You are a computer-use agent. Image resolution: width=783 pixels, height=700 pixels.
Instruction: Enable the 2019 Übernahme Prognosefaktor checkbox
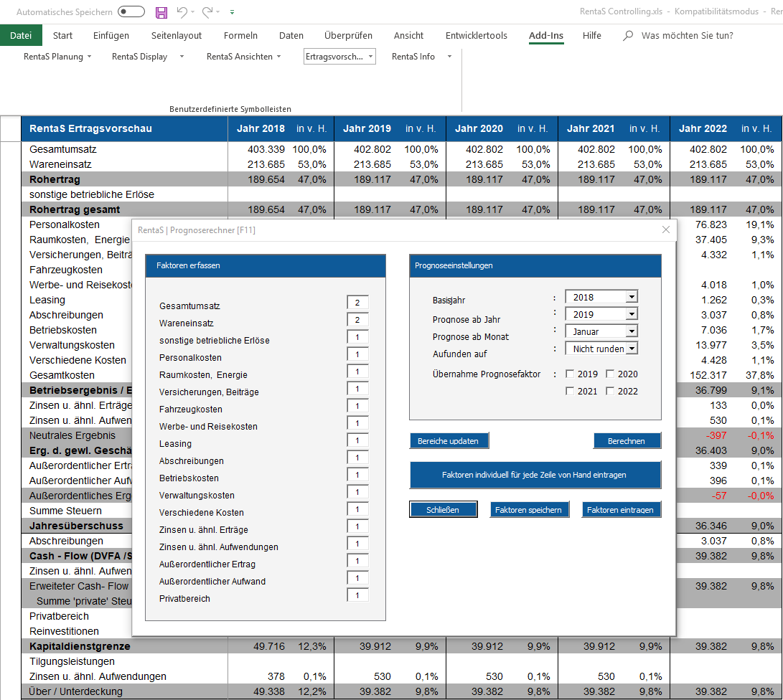click(x=570, y=374)
